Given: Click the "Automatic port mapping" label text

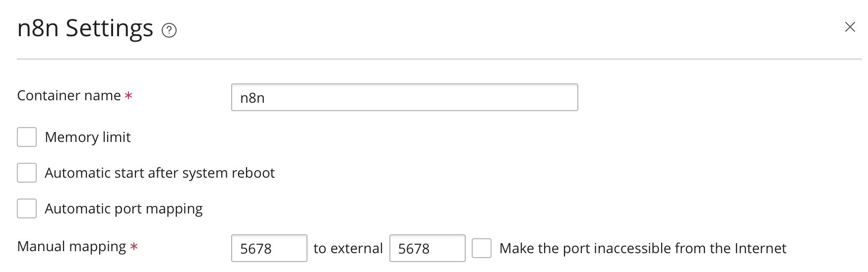Looking at the screenshot, I should 124,208.
